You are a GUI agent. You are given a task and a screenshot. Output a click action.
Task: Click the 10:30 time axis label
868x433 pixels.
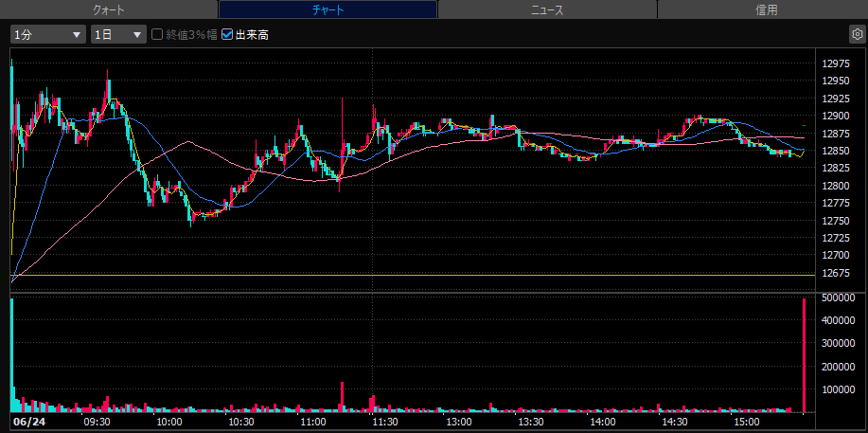tap(239, 422)
